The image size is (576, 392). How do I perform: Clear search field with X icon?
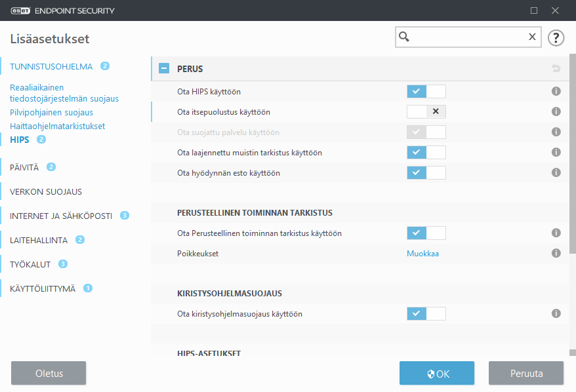[532, 37]
